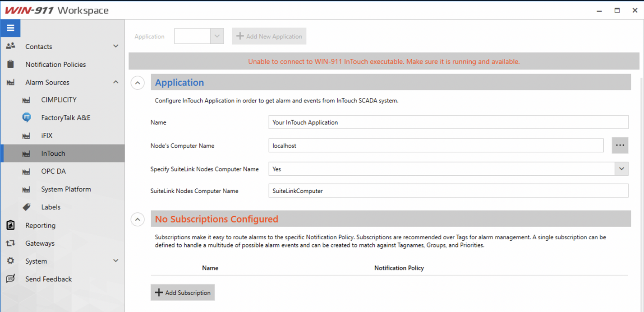Click SuiteLink Nodes Computer Name field
The image size is (644, 312).
[x=448, y=191]
